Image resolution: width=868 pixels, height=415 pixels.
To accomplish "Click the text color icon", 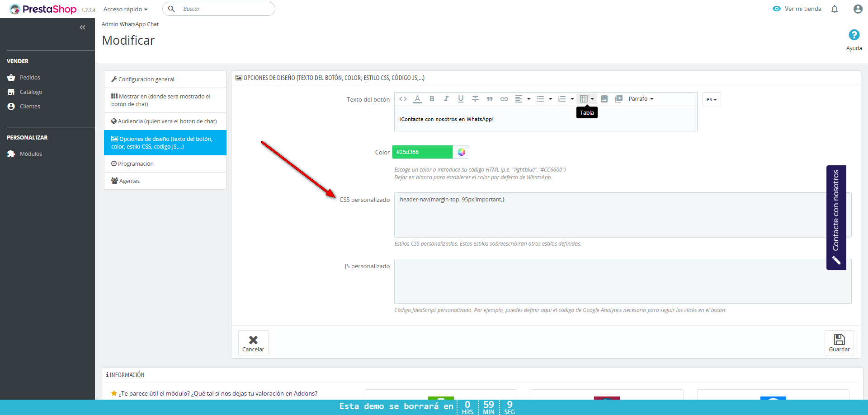I will pos(417,99).
